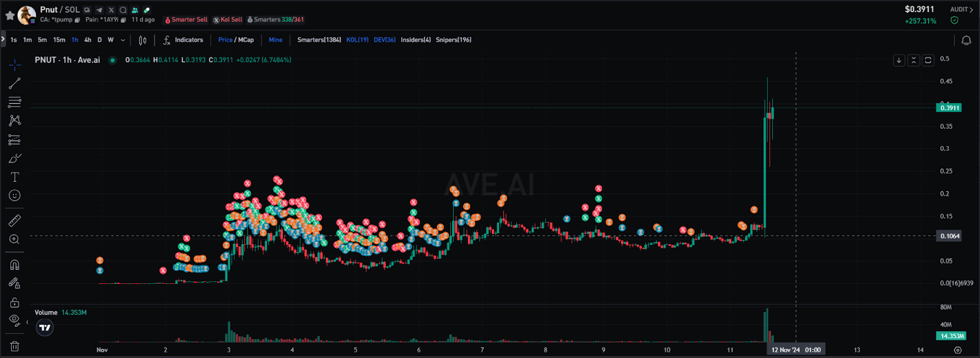Select the crosshair cursor tool
The image size is (980, 358).
pos(15,64)
